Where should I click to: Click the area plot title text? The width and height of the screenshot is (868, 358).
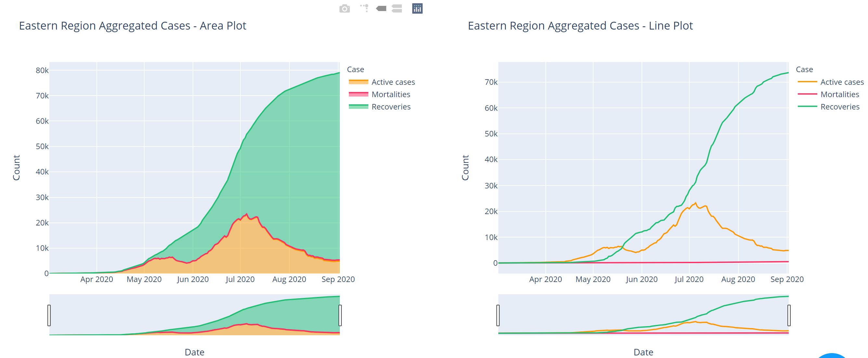pyautogui.click(x=133, y=26)
